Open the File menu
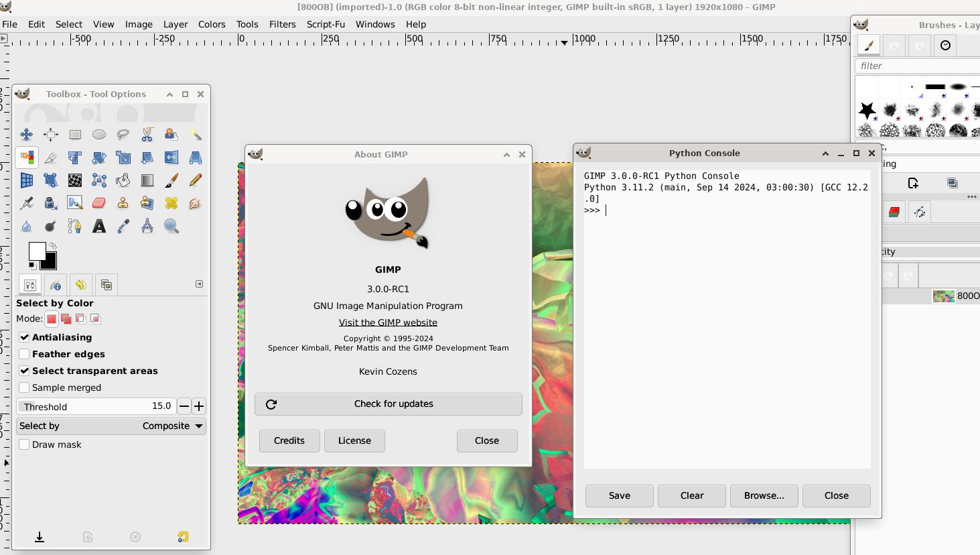Image resolution: width=980 pixels, height=555 pixels. click(x=10, y=24)
